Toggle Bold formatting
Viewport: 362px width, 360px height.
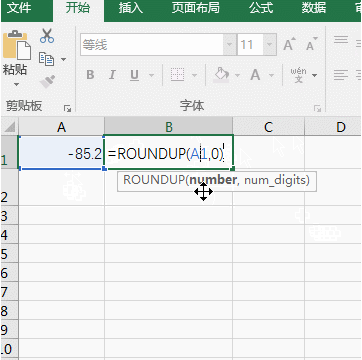coord(90,75)
